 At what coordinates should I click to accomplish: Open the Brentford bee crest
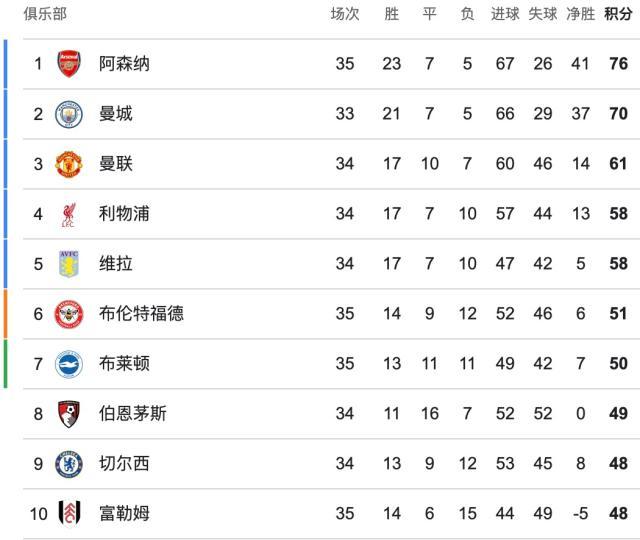[69, 314]
